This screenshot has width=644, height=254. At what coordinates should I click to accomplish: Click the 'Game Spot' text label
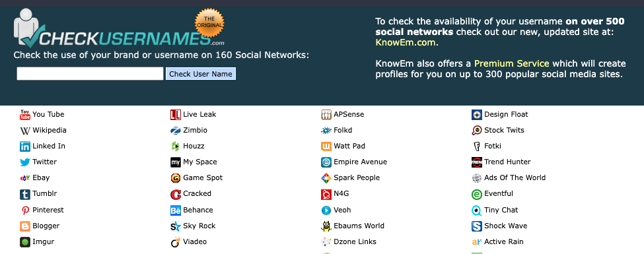tap(203, 178)
